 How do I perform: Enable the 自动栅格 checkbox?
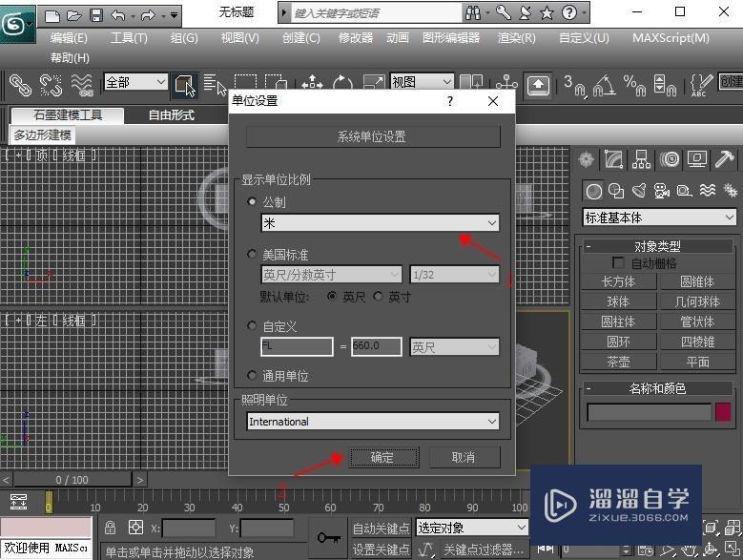[x=618, y=262]
